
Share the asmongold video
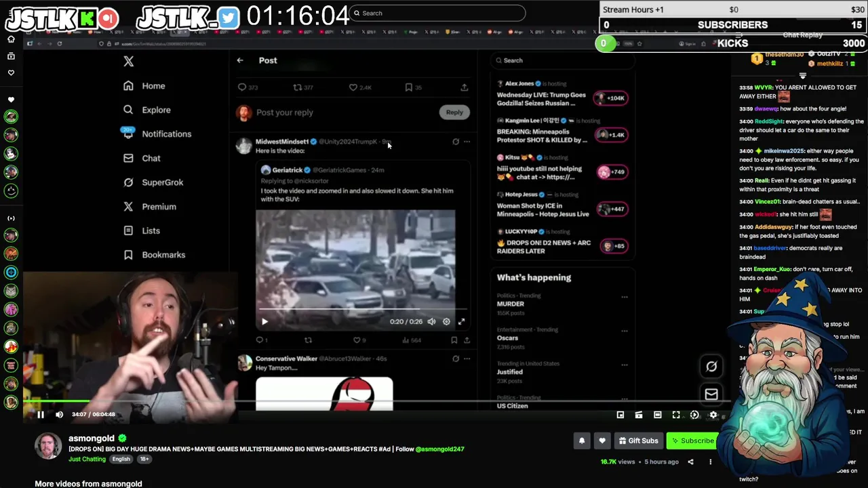coord(690,462)
